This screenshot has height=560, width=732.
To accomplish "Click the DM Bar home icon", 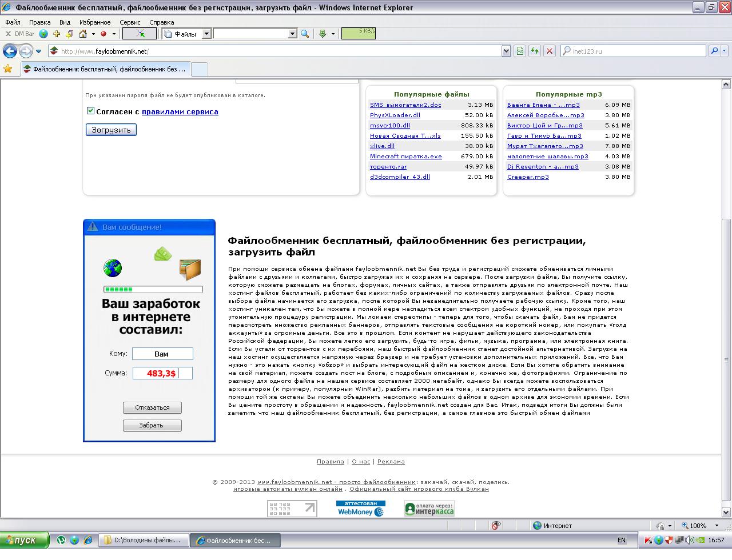I will pos(82,34).
